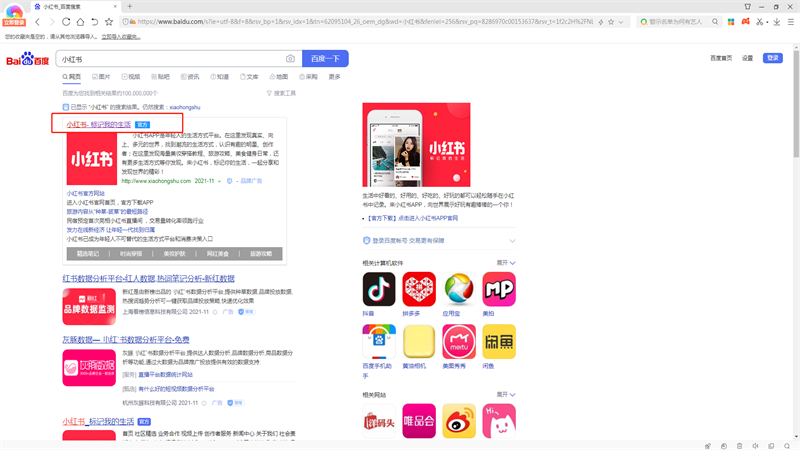The image size is (800, 450).
Task: Open the Baidu homepage link
Action: point(721,58)
